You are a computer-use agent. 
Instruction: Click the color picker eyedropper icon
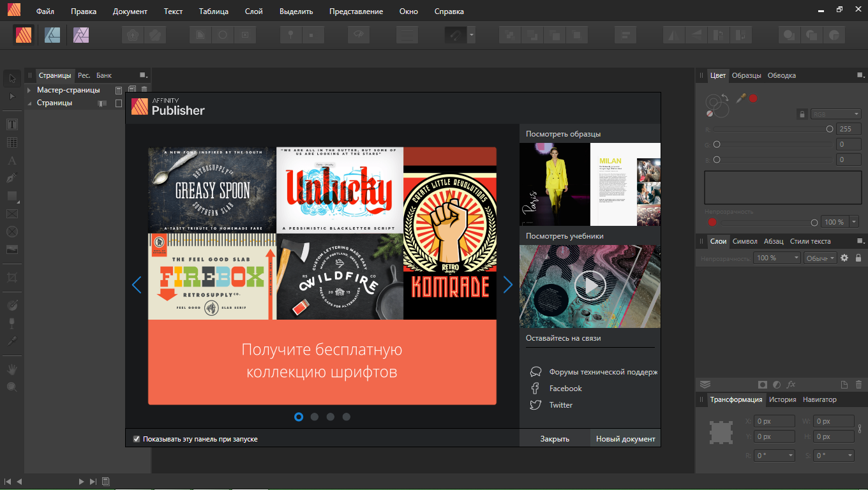[x=741, y=98]
